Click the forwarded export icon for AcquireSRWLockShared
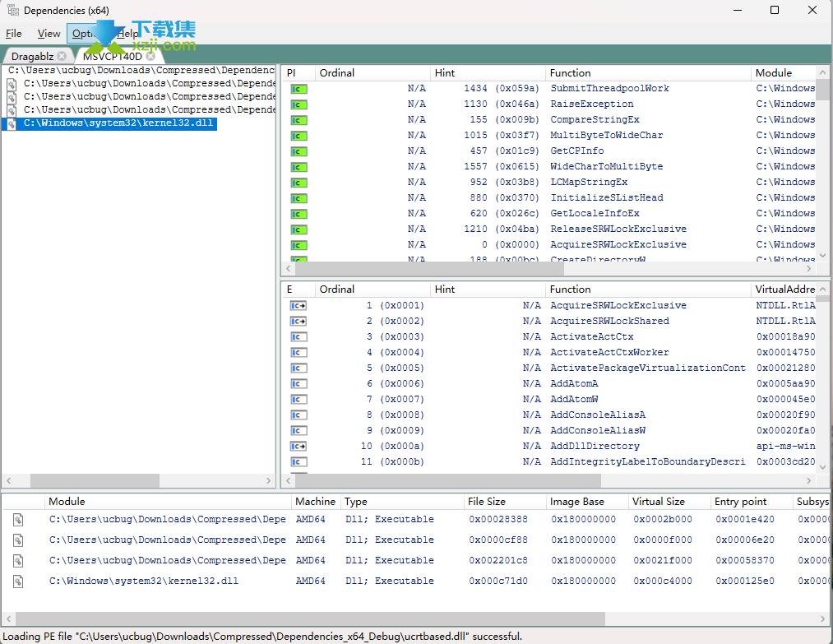Viewport: 833px width, 644px height. 298,321
